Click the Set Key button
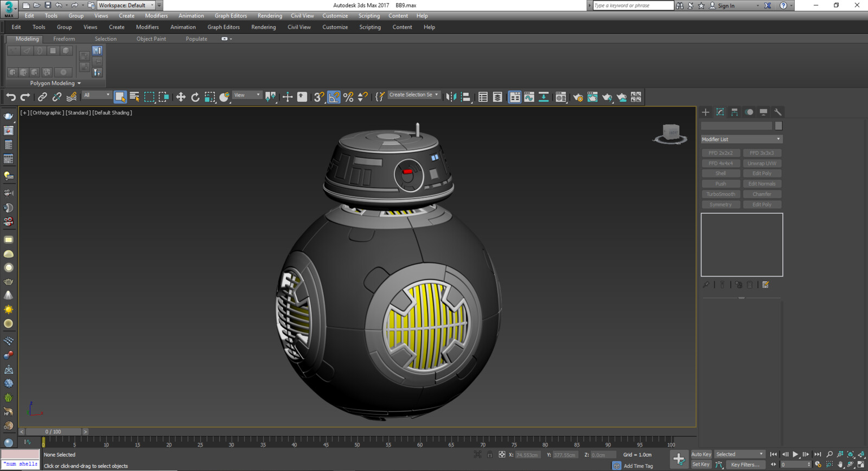Viewport: 868px width, 471px height. [701, 464]
